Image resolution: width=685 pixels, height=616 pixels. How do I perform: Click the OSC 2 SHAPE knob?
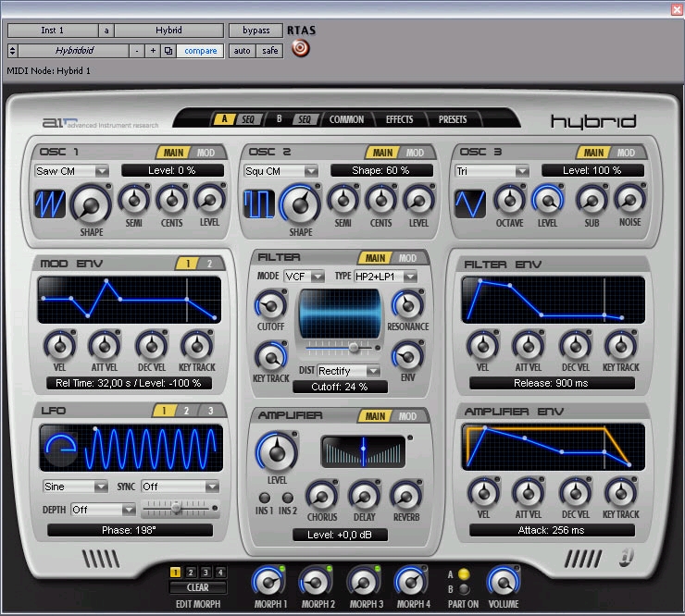click(301, 204)
